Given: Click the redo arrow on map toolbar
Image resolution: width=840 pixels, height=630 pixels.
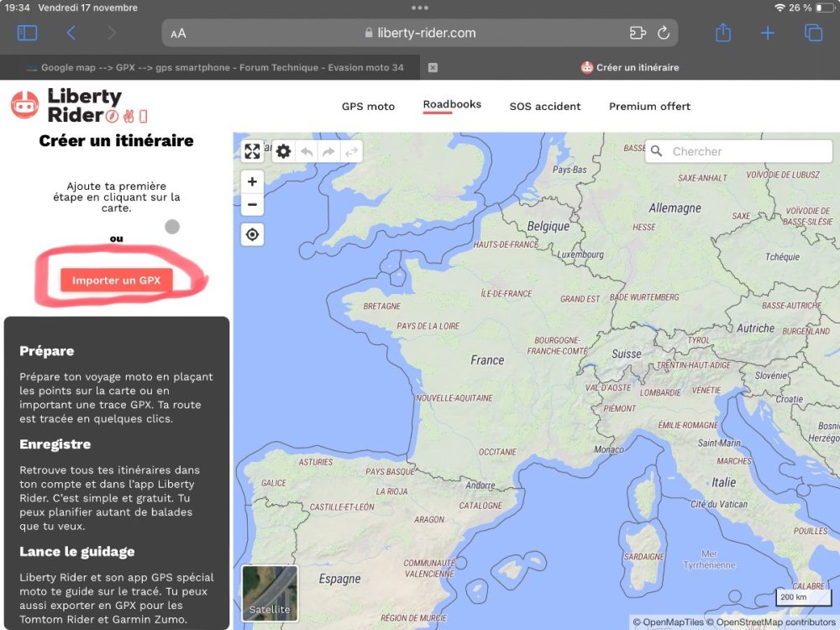Looking at the screenshot, I should coord(328,151).
